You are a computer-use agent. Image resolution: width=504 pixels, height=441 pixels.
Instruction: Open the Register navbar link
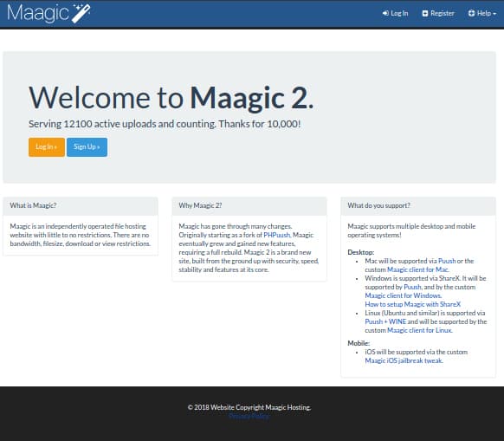point(438,13)
